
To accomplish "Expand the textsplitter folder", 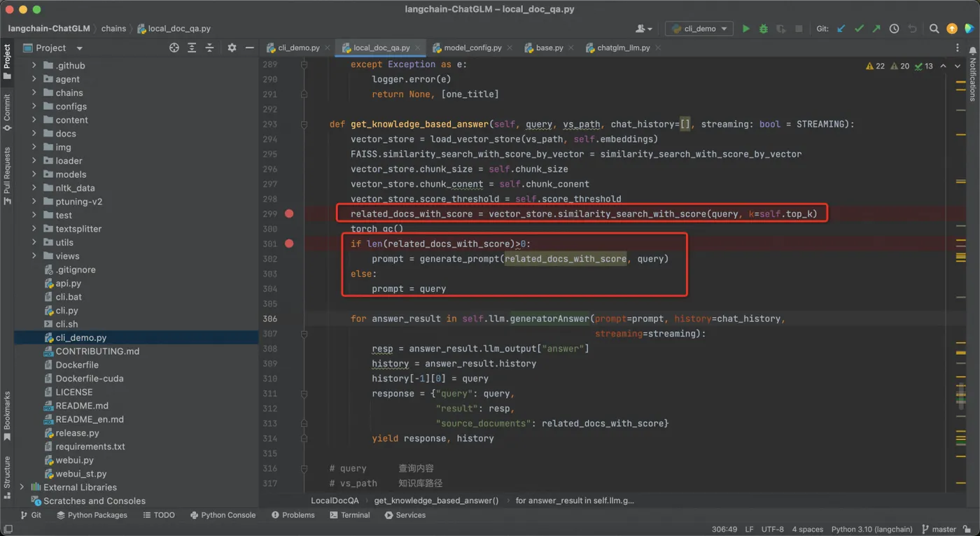I will (34, 229).
